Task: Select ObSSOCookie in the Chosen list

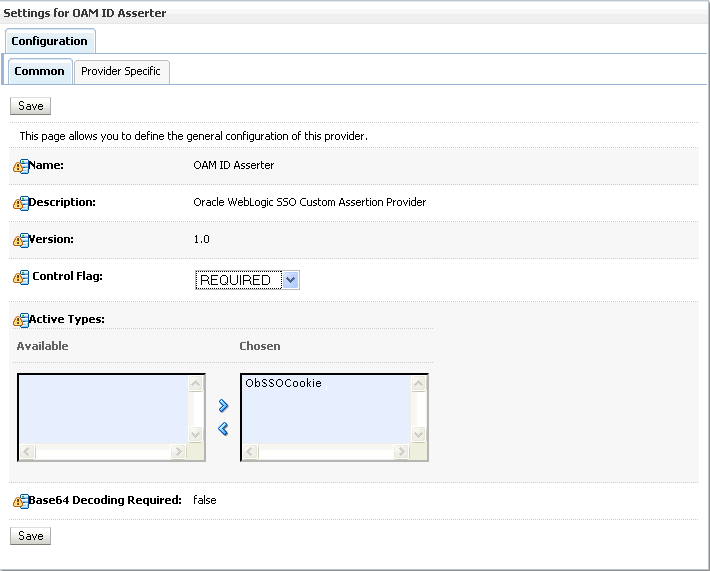Action: [x=284, y=384]
